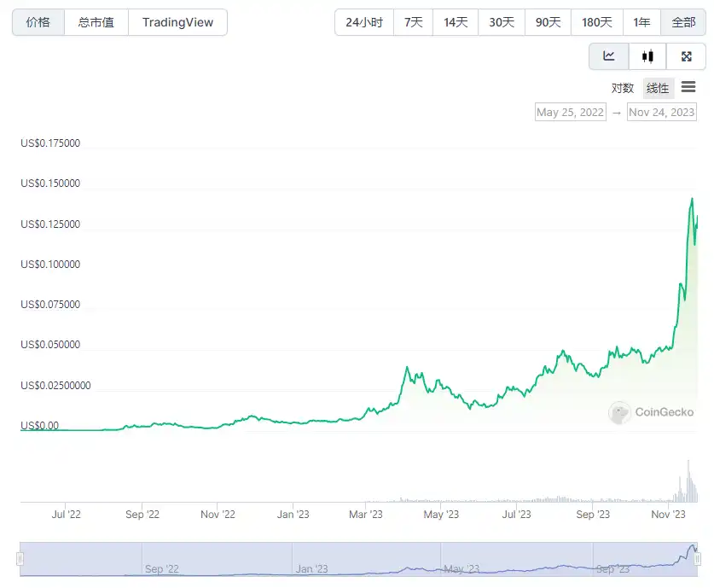714x588 pixels.
Task: Click the Sep '22 x-axis label below the chart
Action: pyautogui.click(x=142, y=515)
